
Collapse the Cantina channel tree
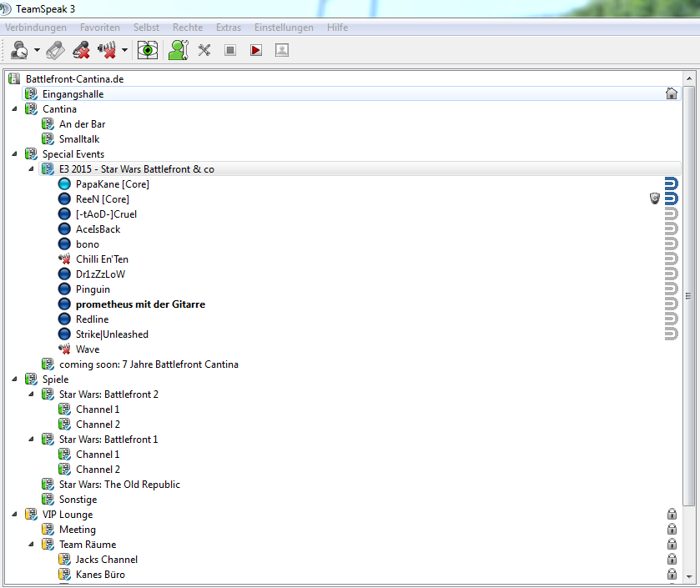tap(14, 109)
